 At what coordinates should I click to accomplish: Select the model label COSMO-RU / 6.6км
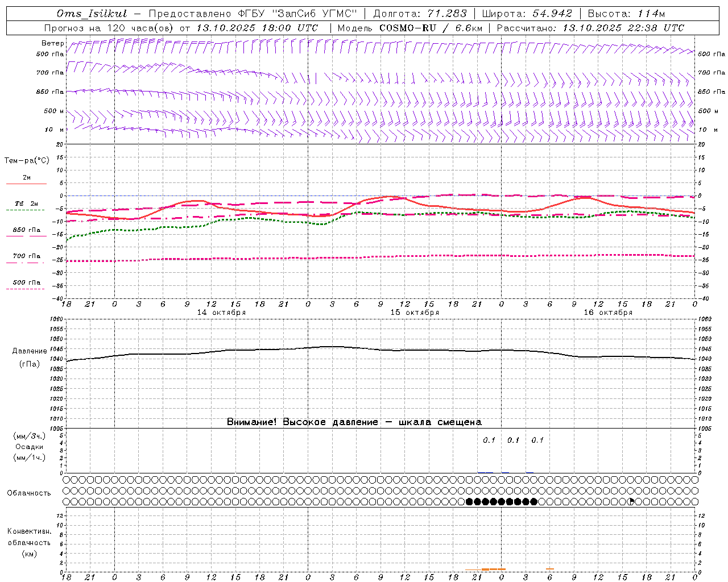[x=431, y=28]
